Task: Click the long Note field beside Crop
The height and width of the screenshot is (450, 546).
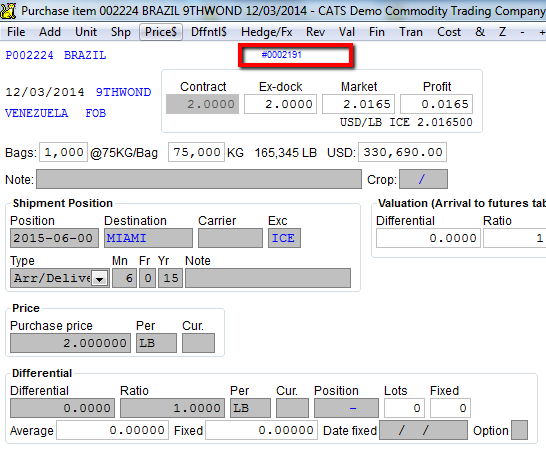Action: [x=199, y=179]
